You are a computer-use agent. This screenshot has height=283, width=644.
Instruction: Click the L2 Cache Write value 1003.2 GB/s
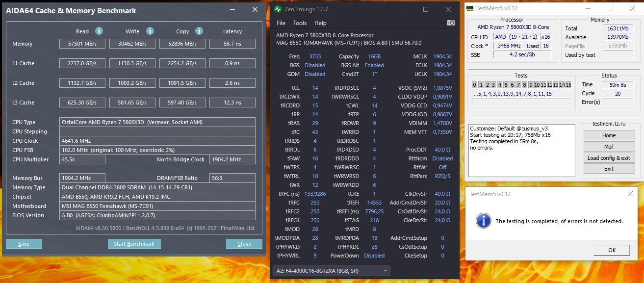click(132, 83)
